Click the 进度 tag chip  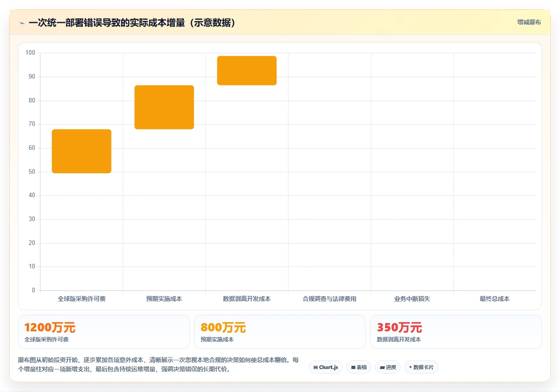[388, 367]
